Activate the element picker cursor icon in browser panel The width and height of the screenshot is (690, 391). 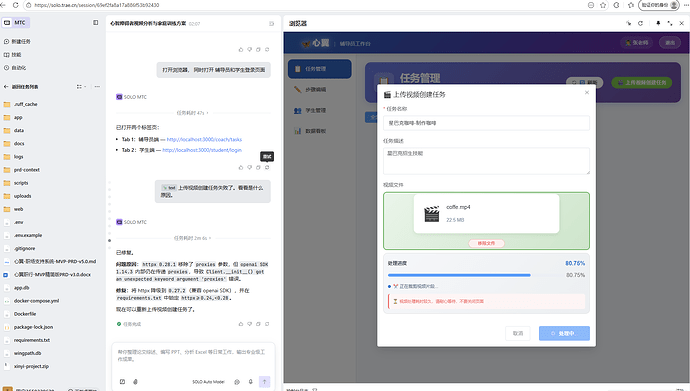point(628,23)
